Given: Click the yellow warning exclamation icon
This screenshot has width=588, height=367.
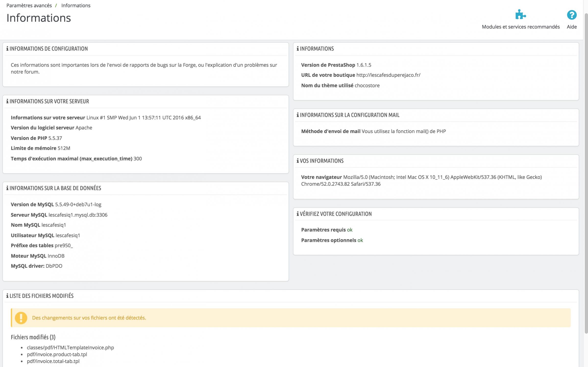Looking at the screenshot, I should pos(21,318).
